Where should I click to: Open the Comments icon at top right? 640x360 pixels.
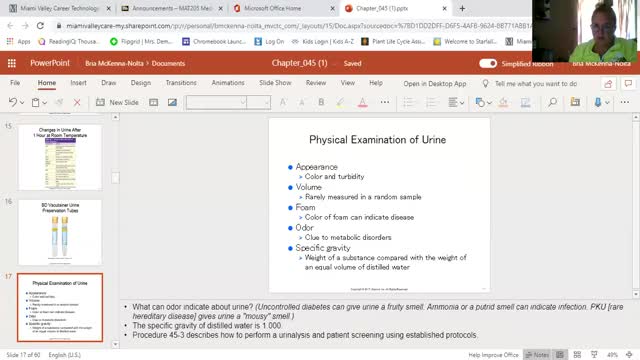tap(628, 84)
